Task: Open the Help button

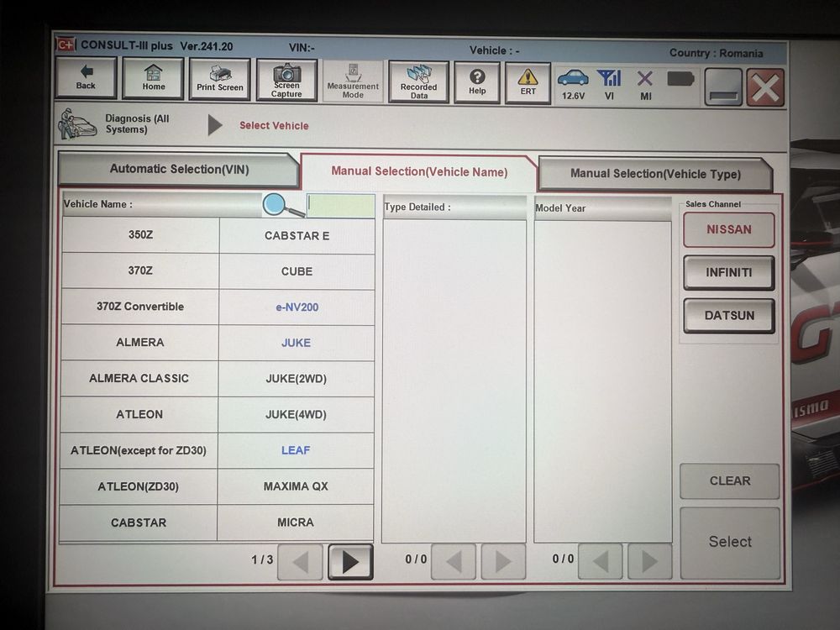Action: [x=477, y=82]
